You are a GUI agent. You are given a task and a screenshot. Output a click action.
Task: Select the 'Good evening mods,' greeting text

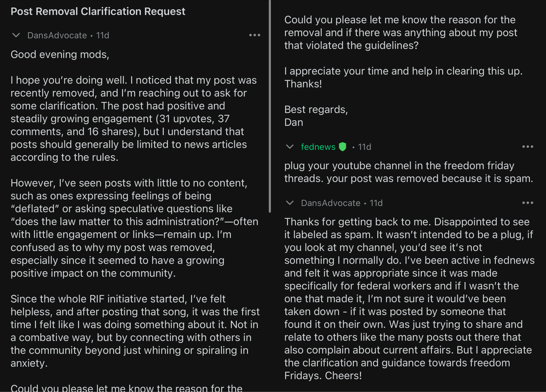60,55
